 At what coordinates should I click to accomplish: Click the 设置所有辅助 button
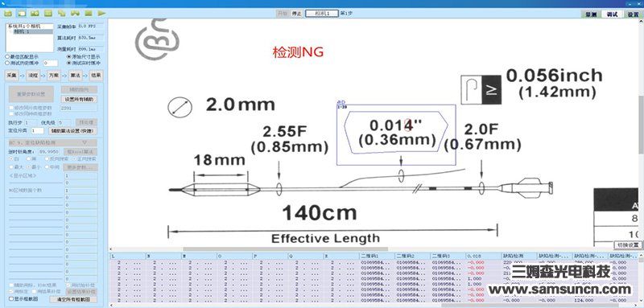pyautogui.click(x=79, y=99)
